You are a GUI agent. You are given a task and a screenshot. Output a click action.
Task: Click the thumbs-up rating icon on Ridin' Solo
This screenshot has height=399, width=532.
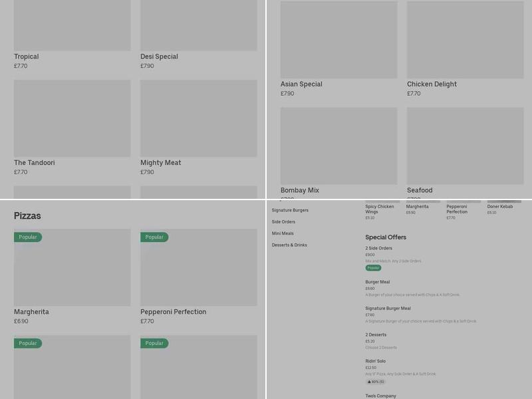(x=369, y=382)
